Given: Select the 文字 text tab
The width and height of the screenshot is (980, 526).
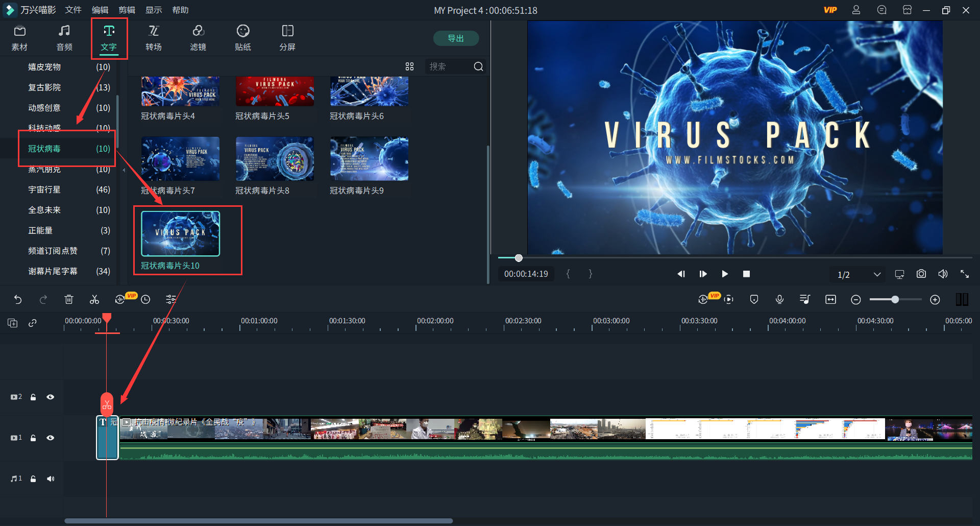Looking at the screenshot, I should point(109,38).
